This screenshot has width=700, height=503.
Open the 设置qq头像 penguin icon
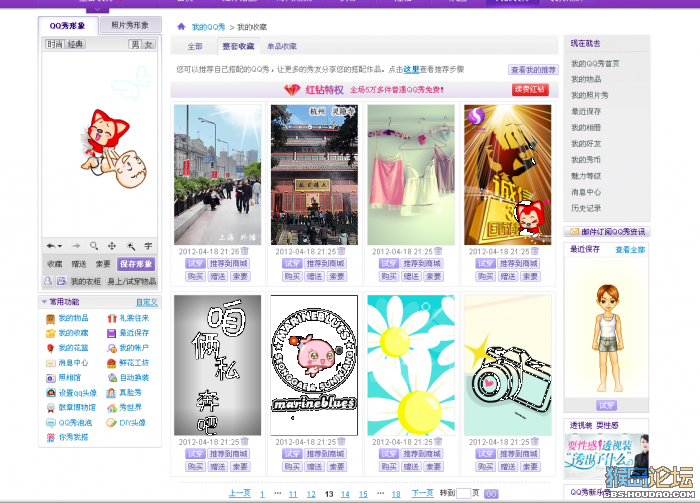[x=50, y=393]
